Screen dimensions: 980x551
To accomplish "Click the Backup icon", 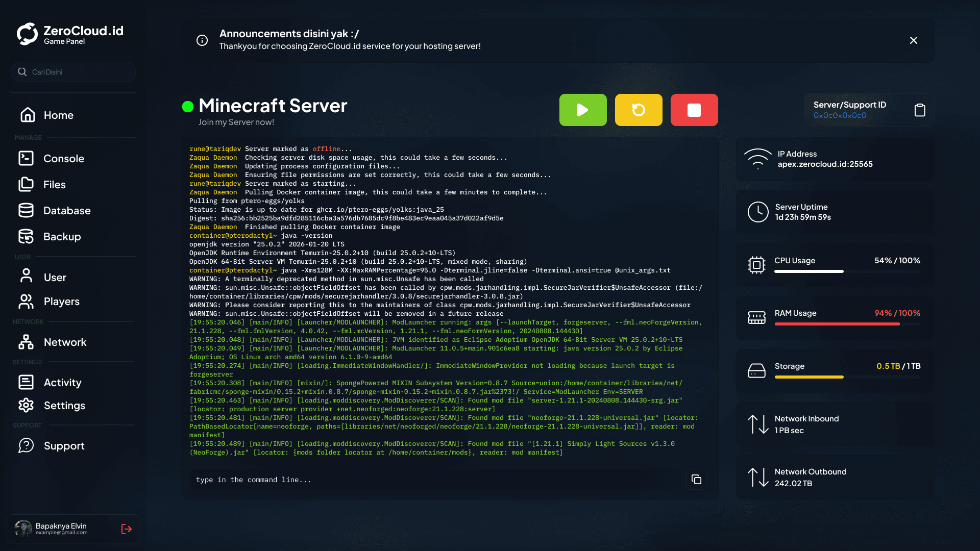I will pos(26,236).
